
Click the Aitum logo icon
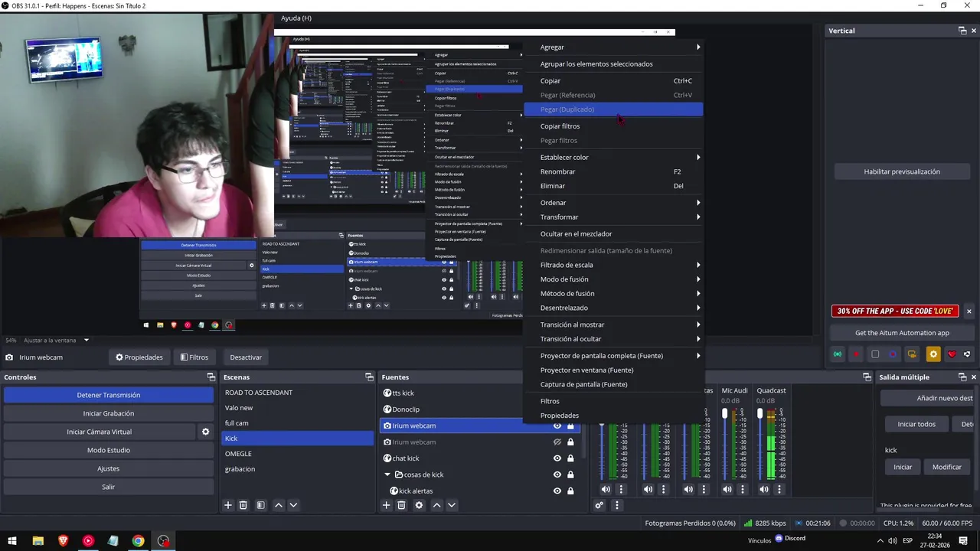pos(967,354)
